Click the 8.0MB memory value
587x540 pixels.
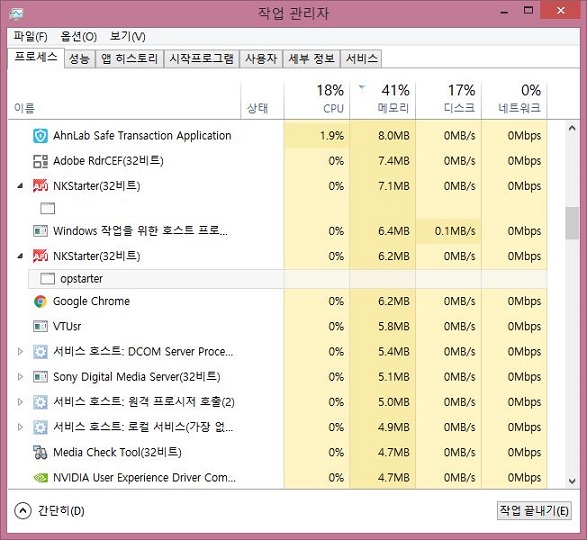(394, 136)
